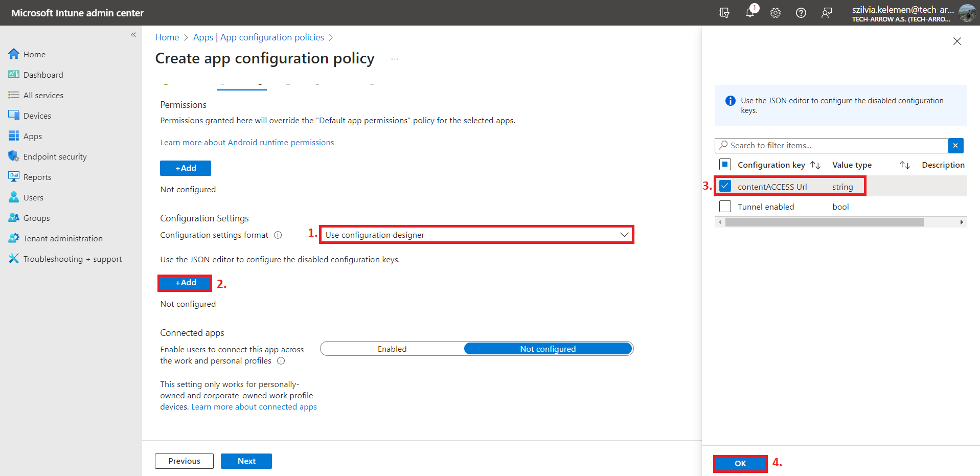This screenshot has height=476, width=980.
Task: Open the feedback icon in header
Action: coord(826,13)
